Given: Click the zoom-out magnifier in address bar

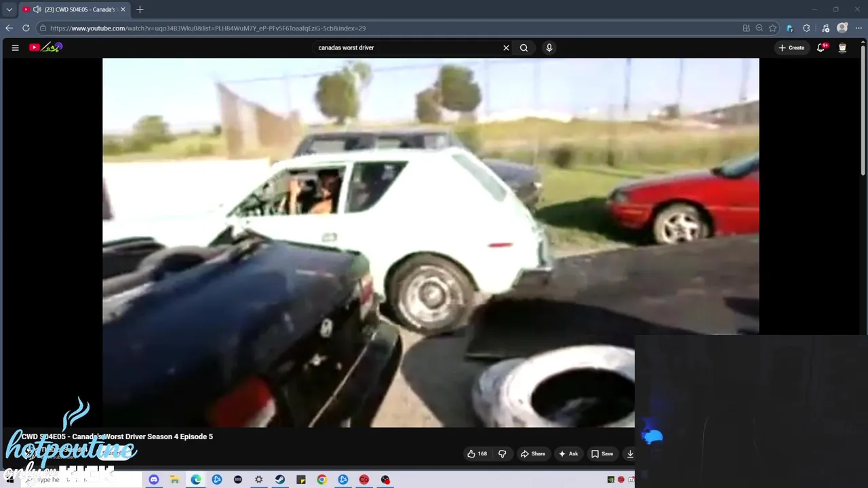Looking at the screenshot, I should [x=759, y=28].
